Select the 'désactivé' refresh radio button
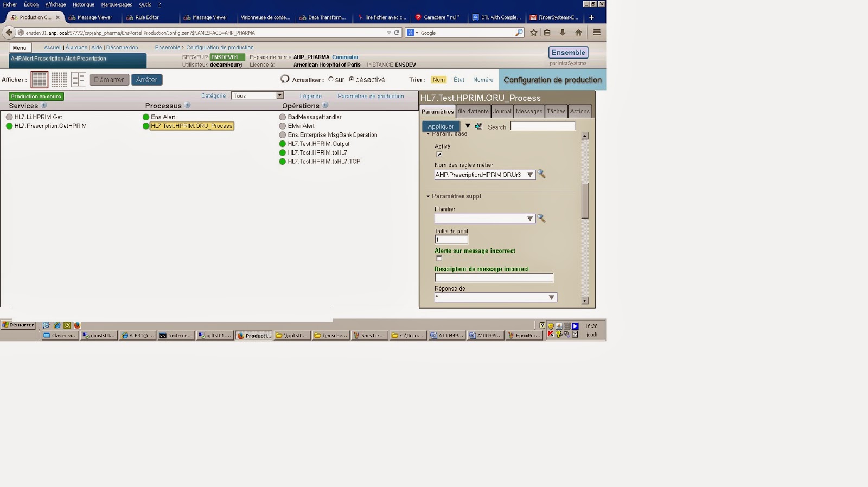This screenshot has width=868, height=487. click(x=351, y=79)
